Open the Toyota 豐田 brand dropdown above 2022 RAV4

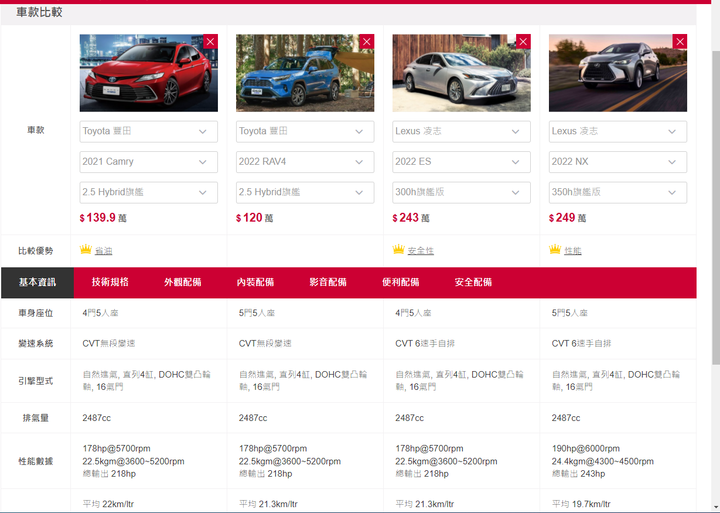click(x=305, y=131)
